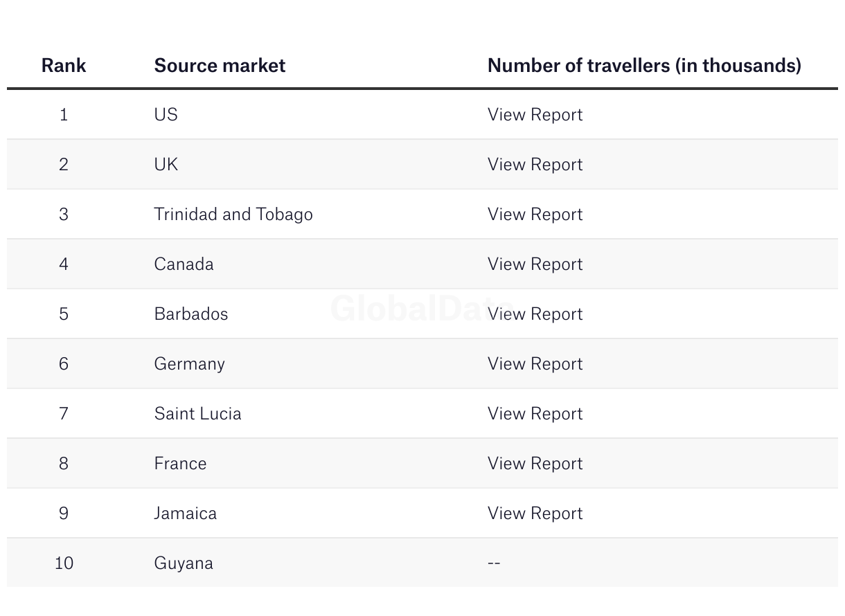Open Canada's View Report link

coord(535,264)
